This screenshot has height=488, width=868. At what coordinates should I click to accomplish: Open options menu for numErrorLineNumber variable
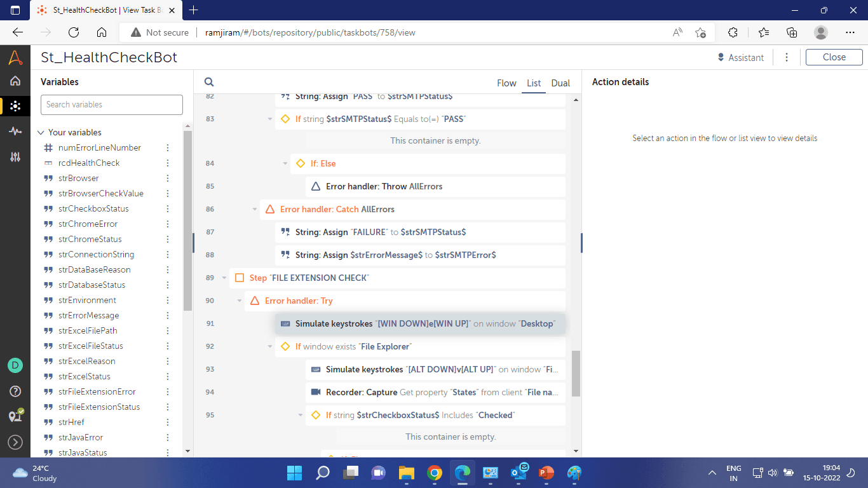(x=168, y=147)
